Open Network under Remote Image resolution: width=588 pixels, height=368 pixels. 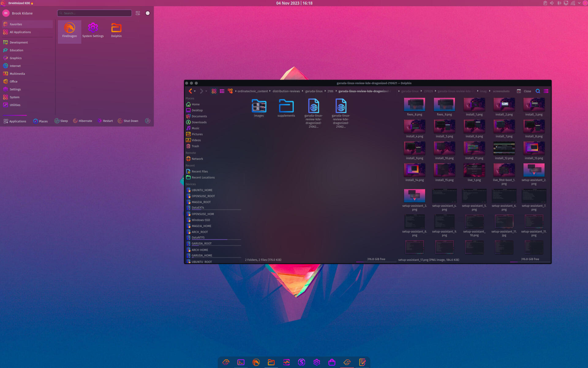point(197,159)
